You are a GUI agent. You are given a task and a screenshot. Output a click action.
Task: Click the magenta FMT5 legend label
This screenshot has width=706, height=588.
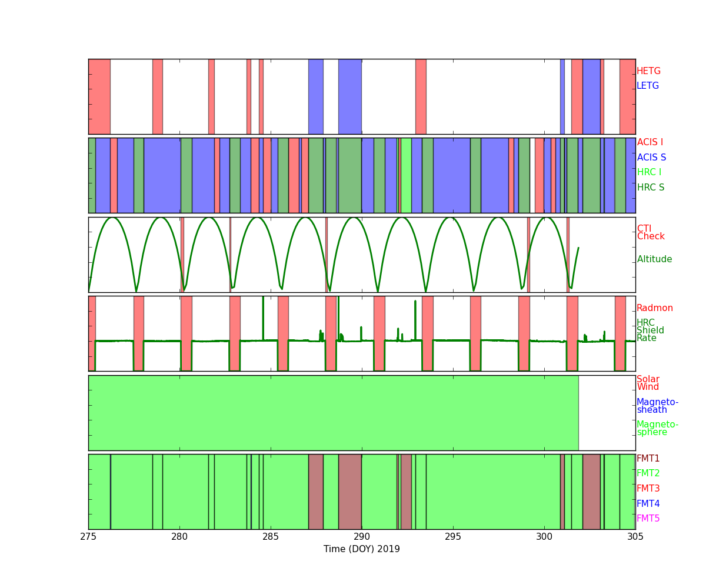tap(648, 519)
